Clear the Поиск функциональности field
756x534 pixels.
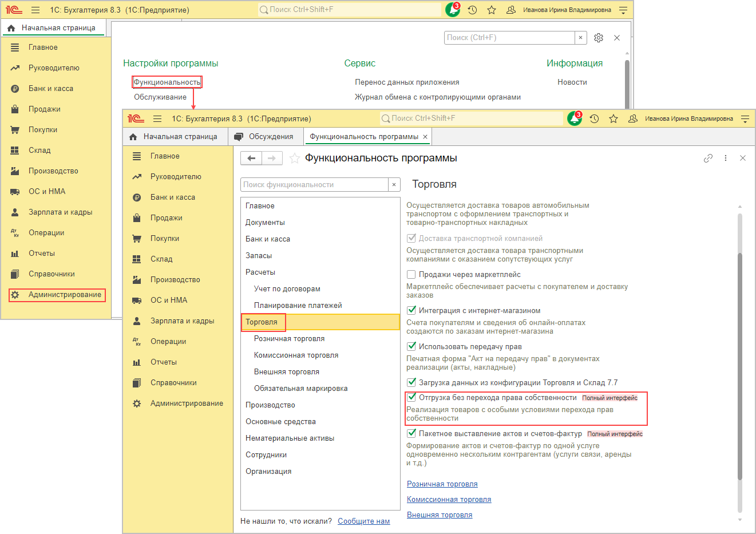tap(394, 185)
